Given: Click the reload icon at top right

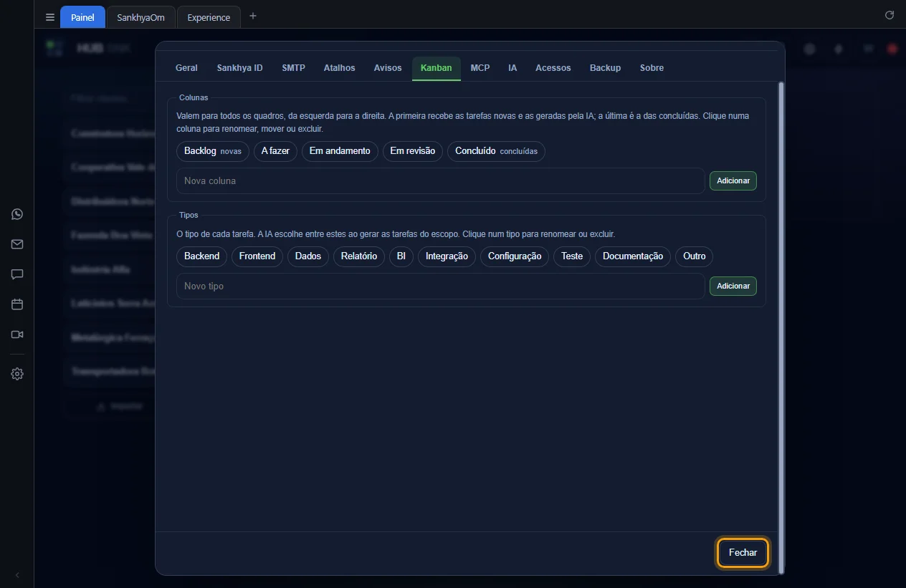Looking at the screenshot, I should [x=890, y=15].
